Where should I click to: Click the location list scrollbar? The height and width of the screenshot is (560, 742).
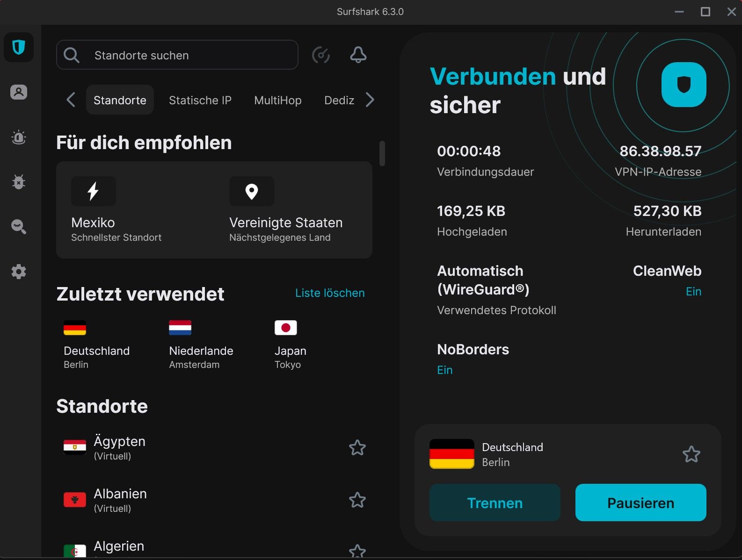tap(382, 153)
